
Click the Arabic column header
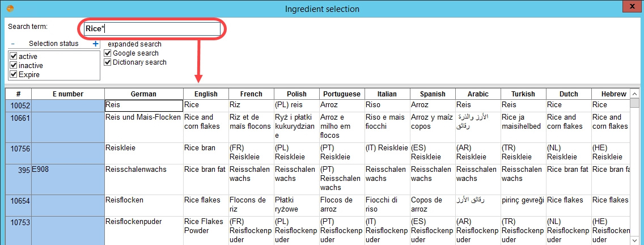pyautogui.click(x=478, y=94)
